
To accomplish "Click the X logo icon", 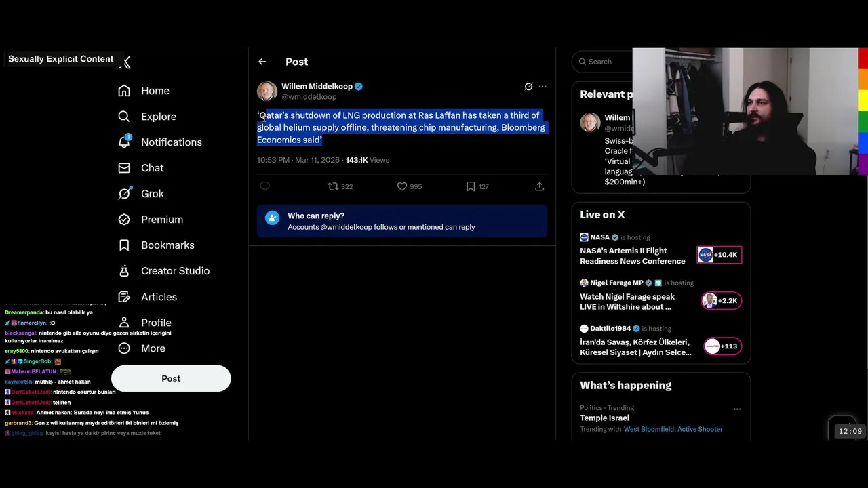I will point(125,62).
